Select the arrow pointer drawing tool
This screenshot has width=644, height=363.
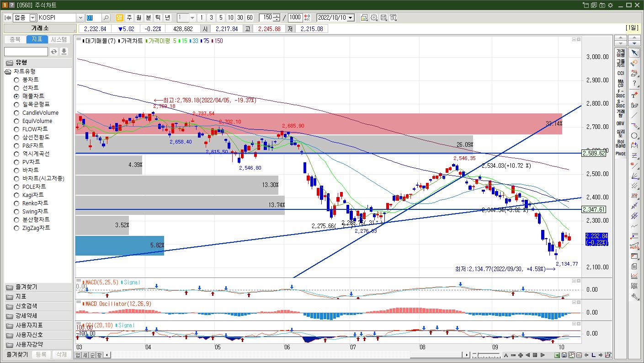point(634,52)
